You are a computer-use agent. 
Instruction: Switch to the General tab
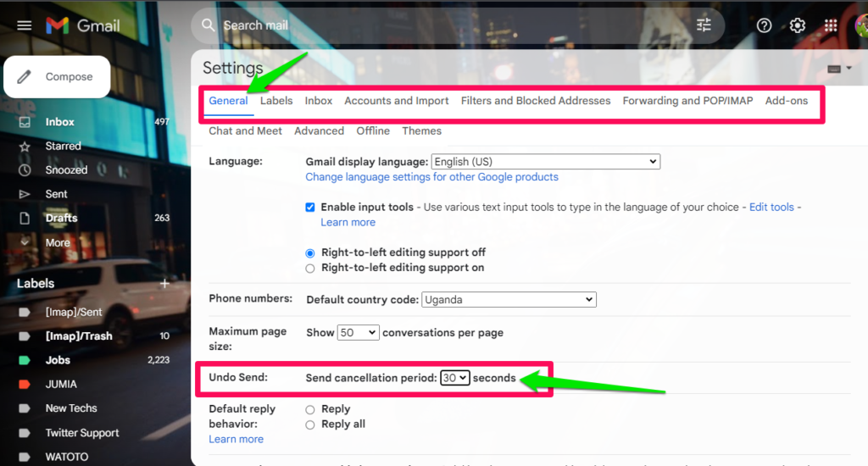click(228, 101)
